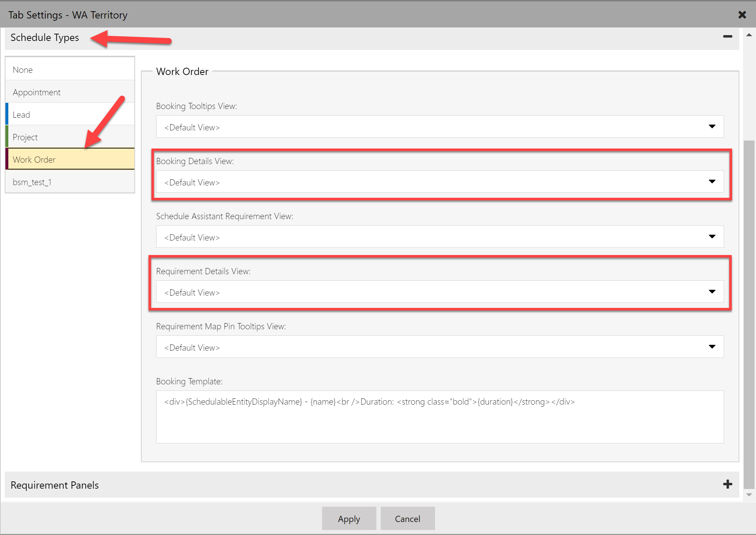This screenshot has height=535, width=756.
Task: Select the None schedule type
Action: pyautogui.click(x=70, y=70)
